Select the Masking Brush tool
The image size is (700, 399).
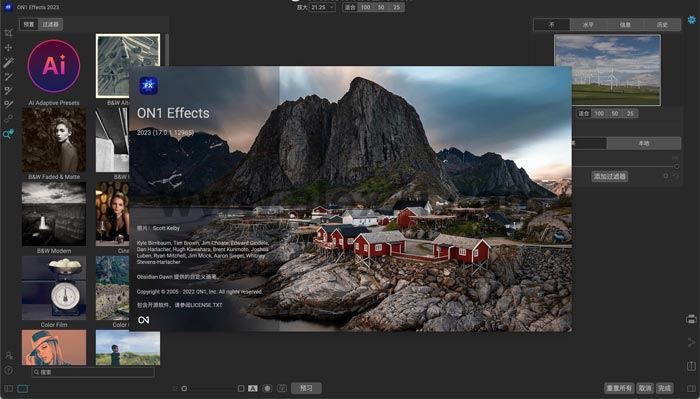pyautogui.click(x=8, y=62)
